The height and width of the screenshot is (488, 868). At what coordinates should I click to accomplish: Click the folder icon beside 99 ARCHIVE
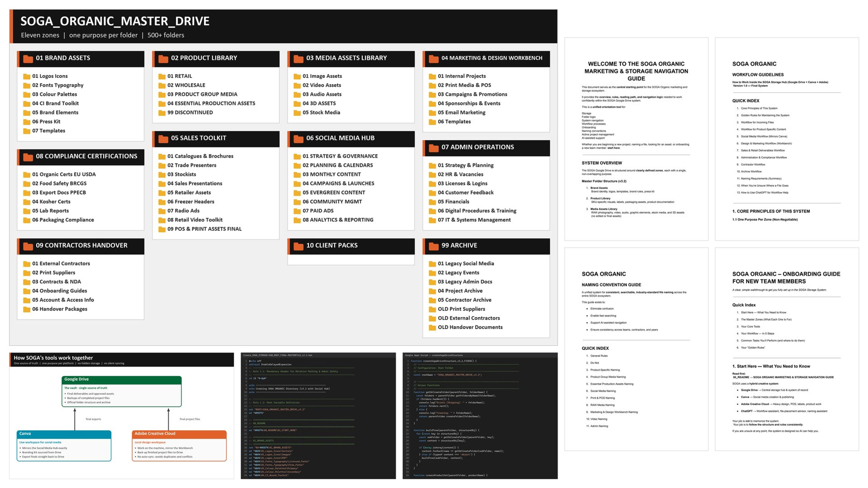coord(434,246)
